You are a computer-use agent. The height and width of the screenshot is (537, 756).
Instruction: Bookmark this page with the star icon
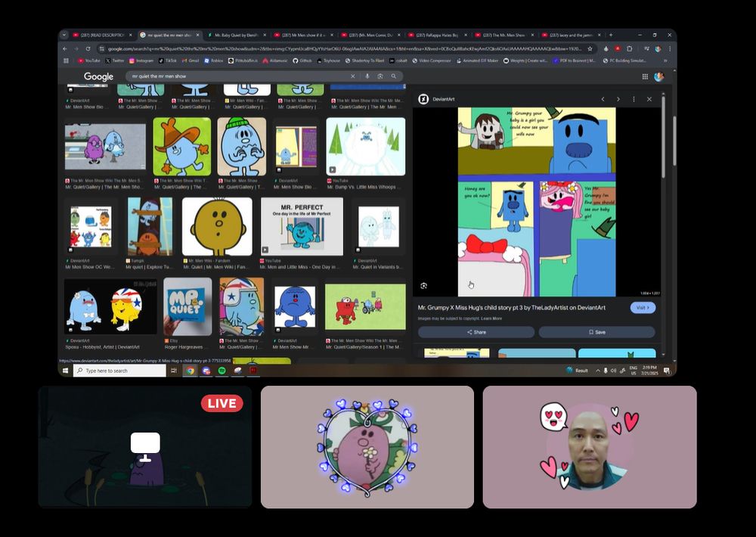click(x=590, y=48)
